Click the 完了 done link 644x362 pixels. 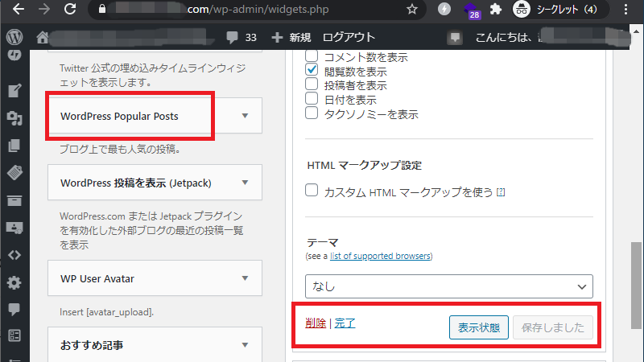point(345,323)
